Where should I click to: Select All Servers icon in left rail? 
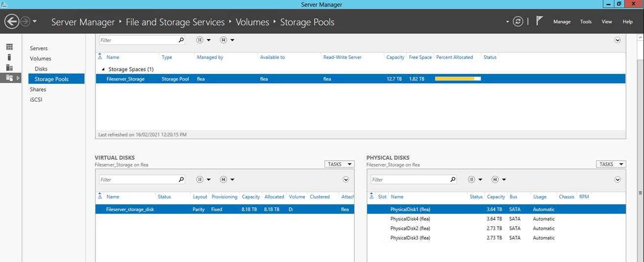pos(9,68)
